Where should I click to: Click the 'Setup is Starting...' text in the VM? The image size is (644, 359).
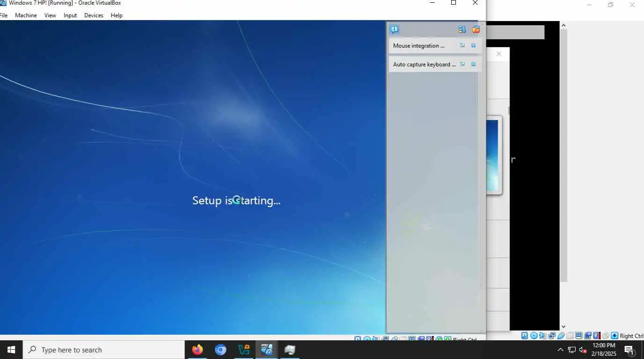(236, 201)
